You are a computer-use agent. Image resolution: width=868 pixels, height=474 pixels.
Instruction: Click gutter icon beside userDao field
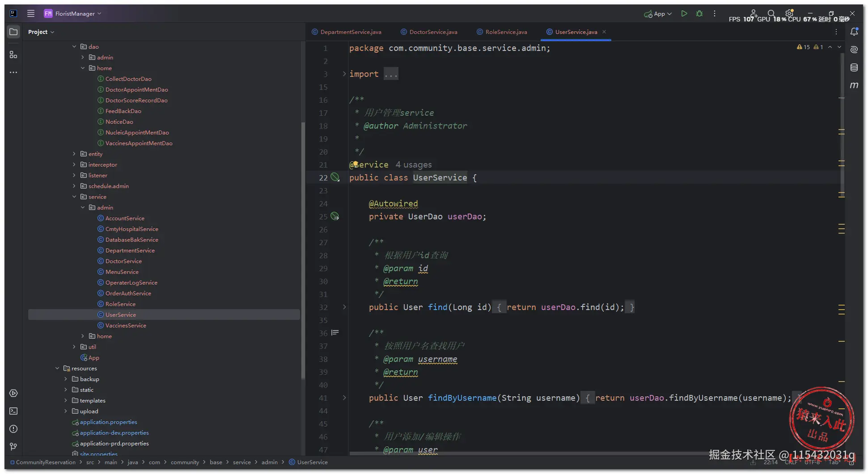[x=335, y=216]
